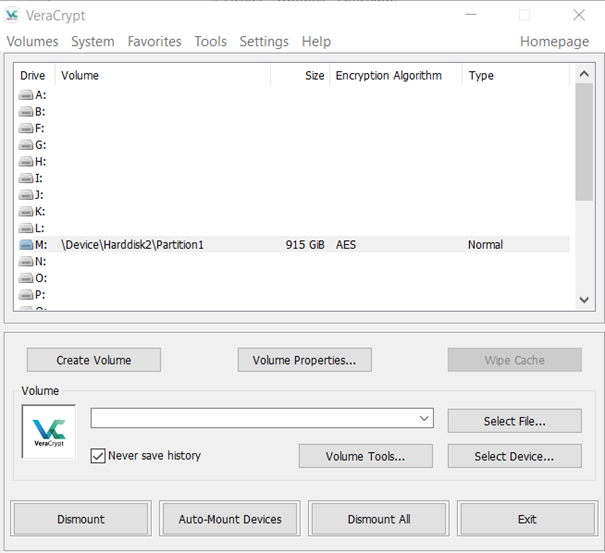Viewport: 605px width, 553px height.
Task: Open the System menu
Action: (93, 41)
